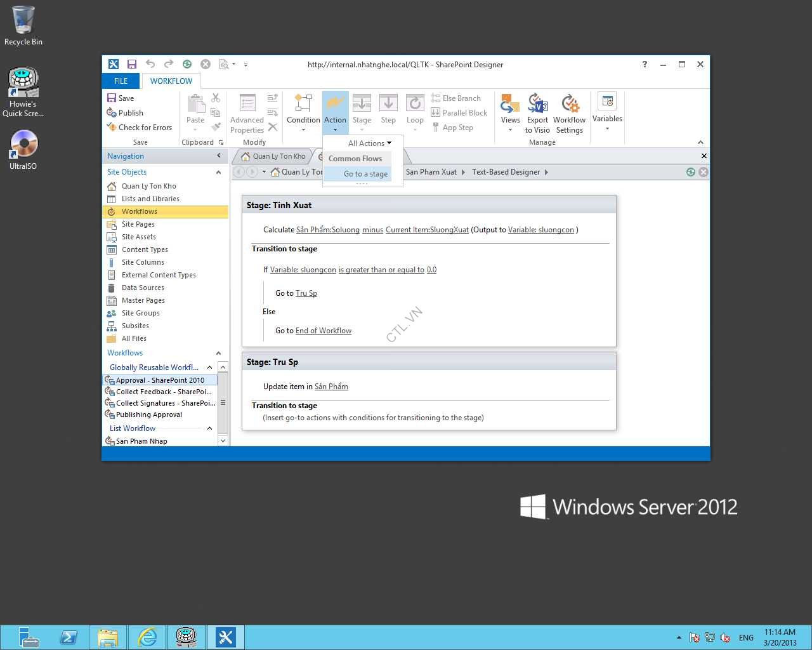Run Check for Errors
The width and height of the screenshot is (812, 650).
(138, 128)
